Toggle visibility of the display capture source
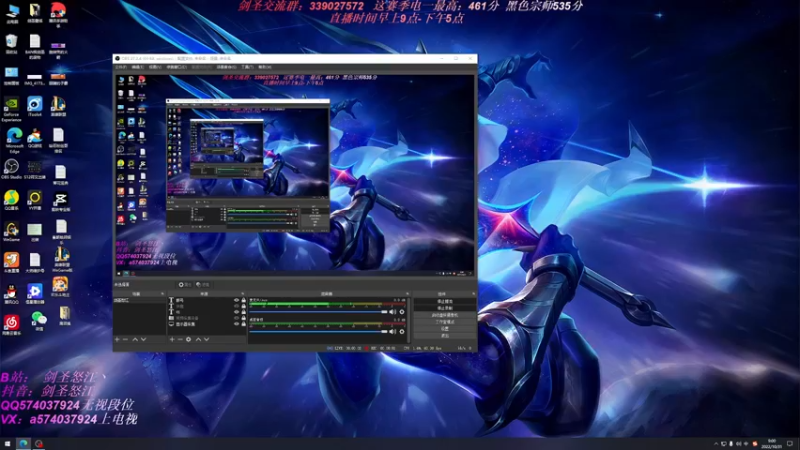Image resolution: width=800 pixels, height=450 pixels. pos(236,323)
